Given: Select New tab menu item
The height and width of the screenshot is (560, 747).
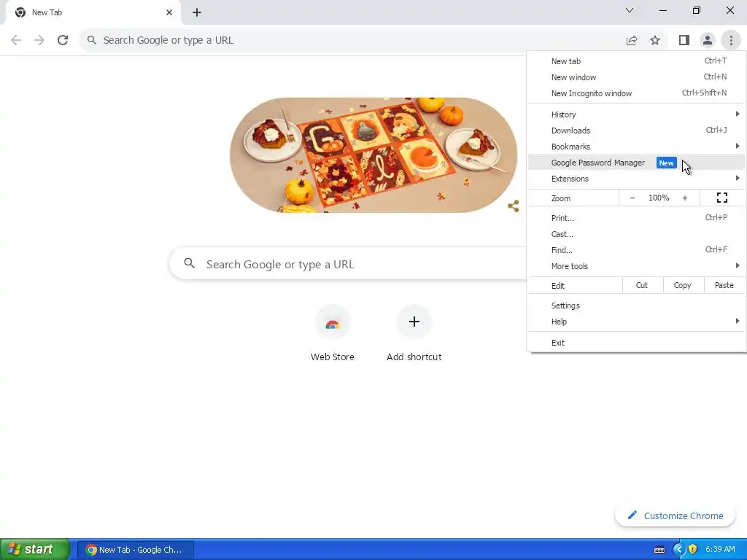Looking at the screenshot, I should (x=636, y=61).
